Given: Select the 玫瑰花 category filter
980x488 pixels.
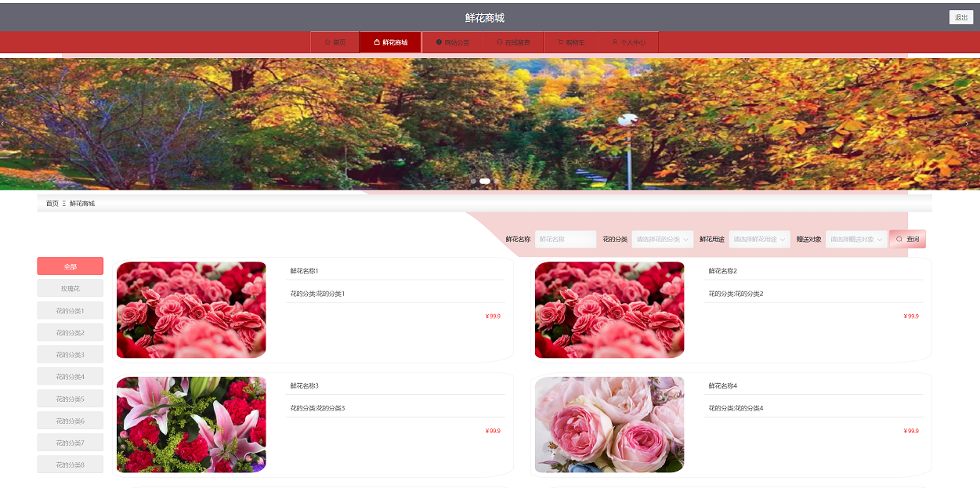Looking at the screenshot, I should coord(70,287).
